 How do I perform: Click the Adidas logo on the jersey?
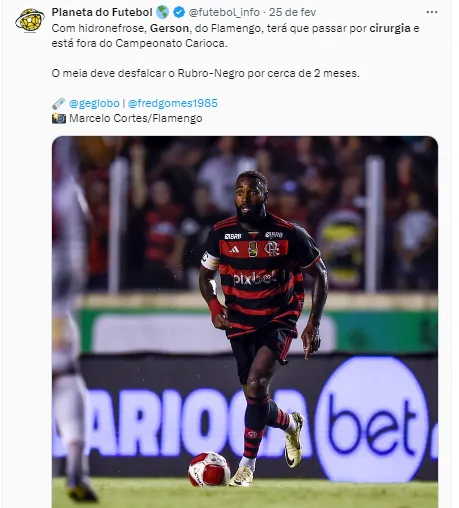(x=234, y=249)
